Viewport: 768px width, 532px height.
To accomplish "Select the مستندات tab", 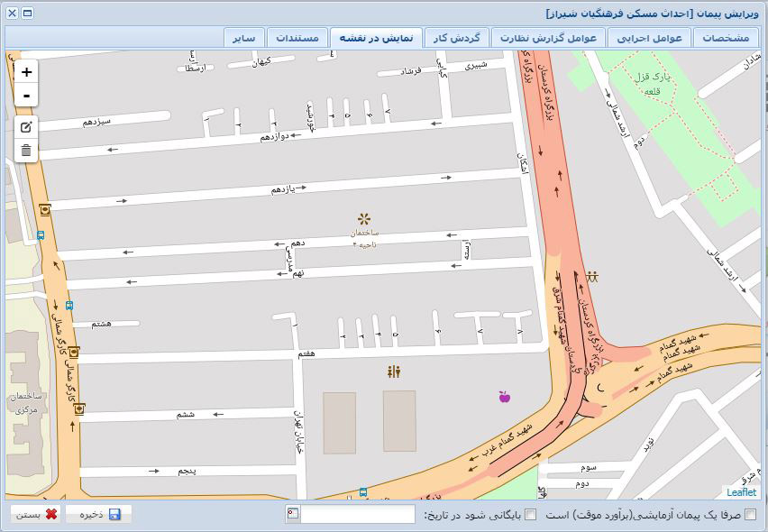I will point(296,38).
